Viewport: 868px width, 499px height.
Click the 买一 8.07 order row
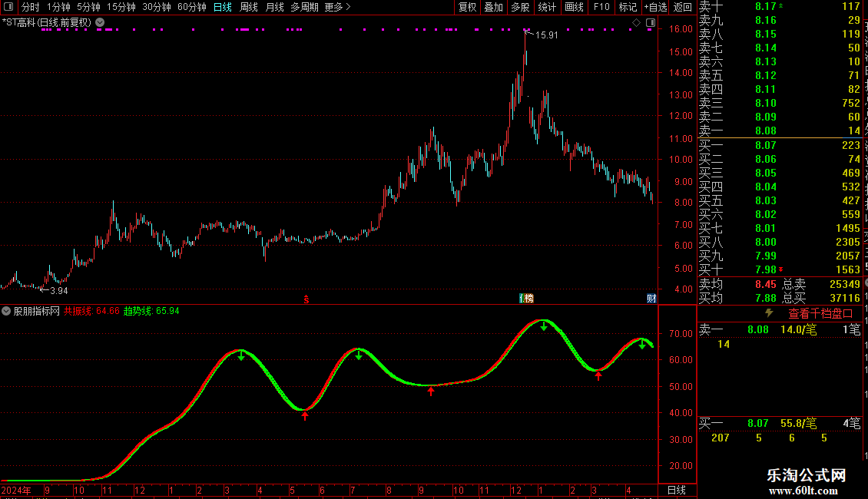tap(780, 145)
